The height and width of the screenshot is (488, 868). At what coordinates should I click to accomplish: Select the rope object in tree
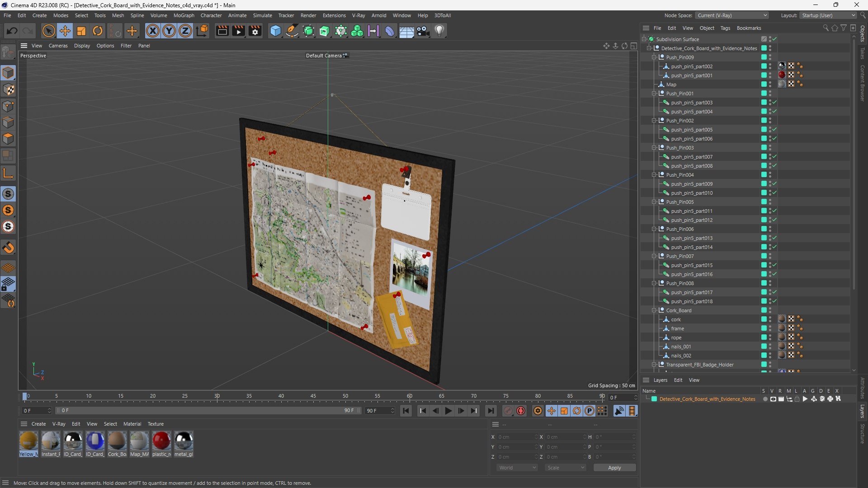pos(676,338)
